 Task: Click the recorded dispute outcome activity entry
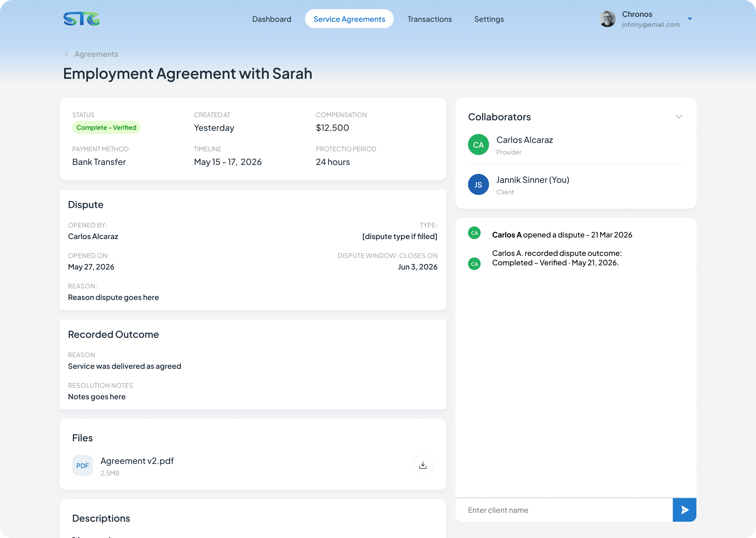[x=557, y=258]
